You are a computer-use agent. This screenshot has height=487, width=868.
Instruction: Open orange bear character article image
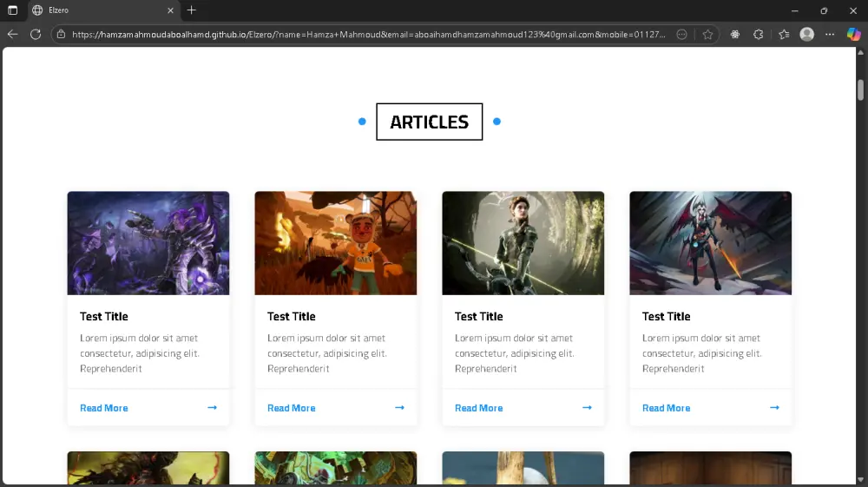tap(335, 243)
